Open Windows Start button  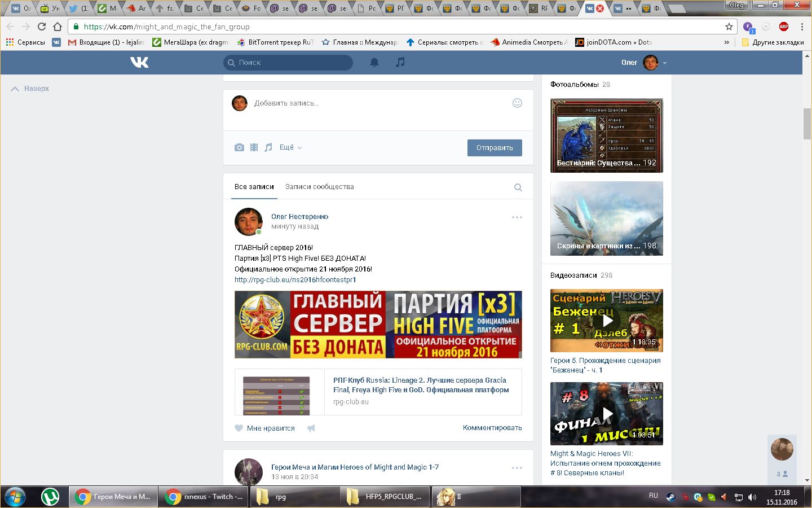click(15, 497)
